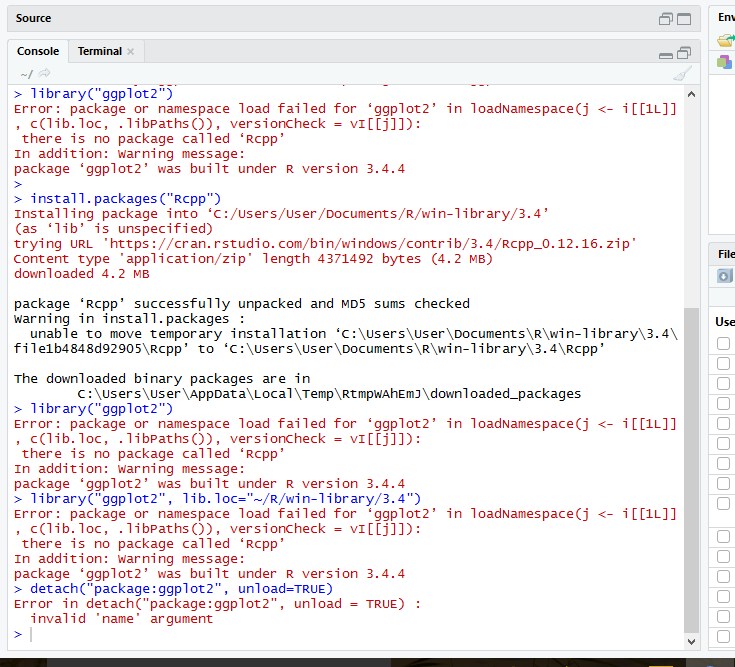Click the 'trying URL' Rcpp zip line

(325, 244)
